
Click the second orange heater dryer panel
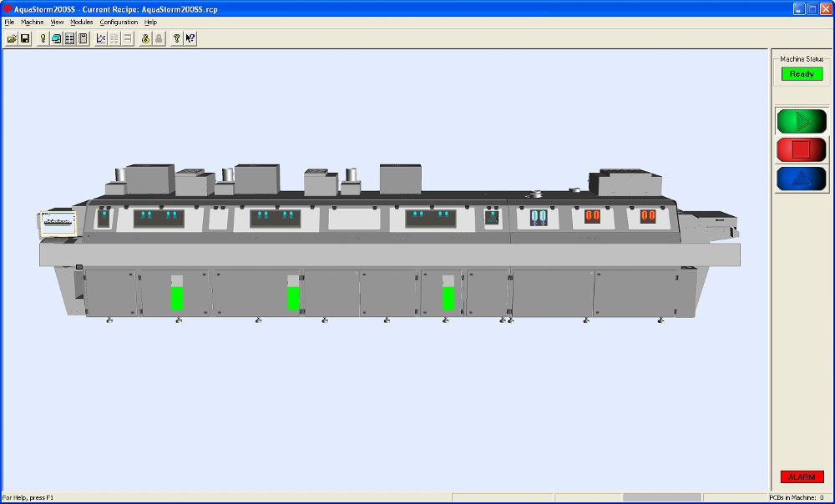point(648,216)
